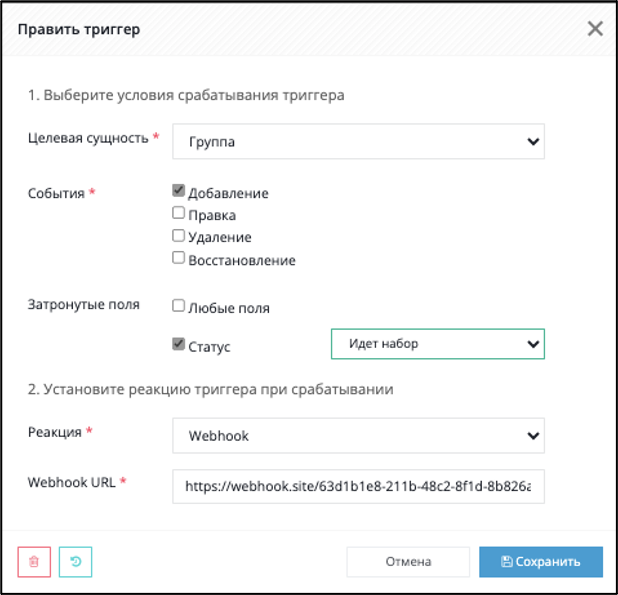The height and width of the screenshot is (595, 618).
Task: Uncheck the Статус field checkbox
Action: click(x=178, y=344)
